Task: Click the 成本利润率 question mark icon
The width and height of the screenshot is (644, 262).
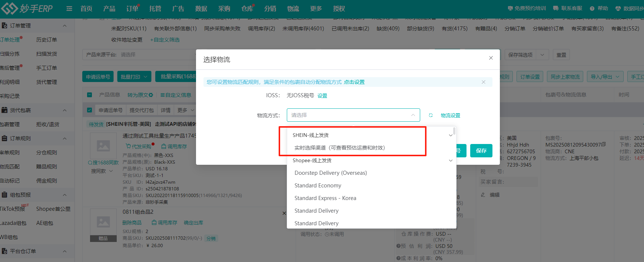Action: click(x=398, y=258)
